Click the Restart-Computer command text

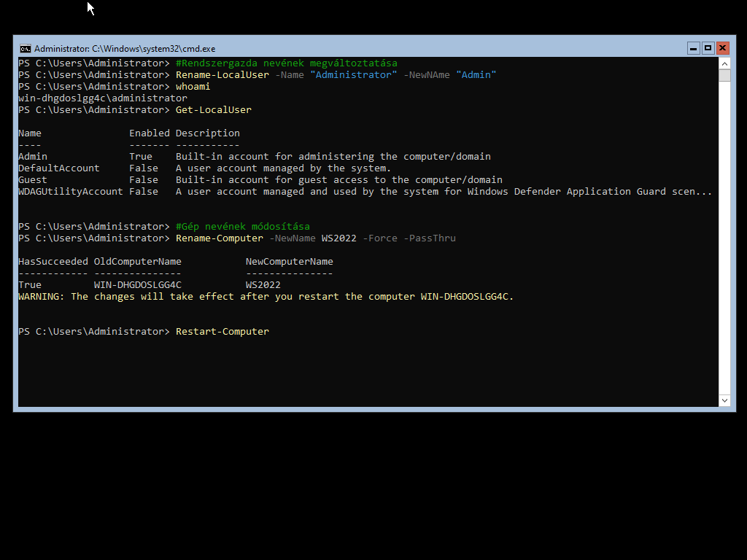pyautogui.click(x=222, y=332)
